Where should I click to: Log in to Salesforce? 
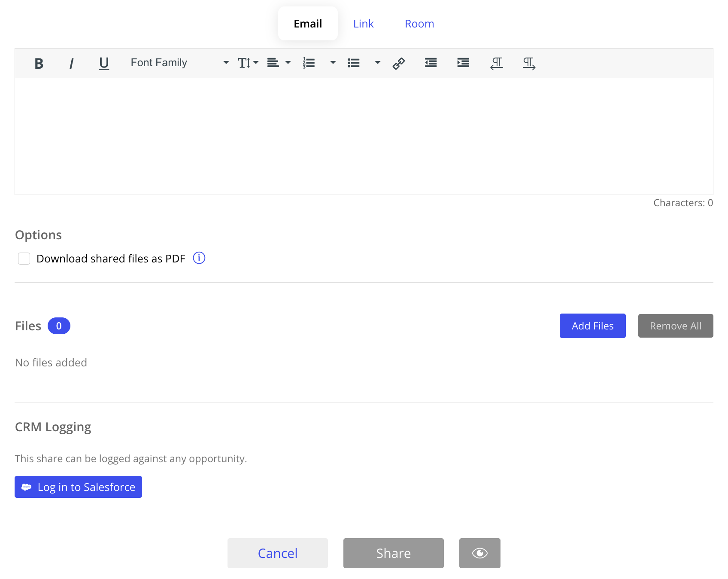pyautogui.click(x=78, y=487)
